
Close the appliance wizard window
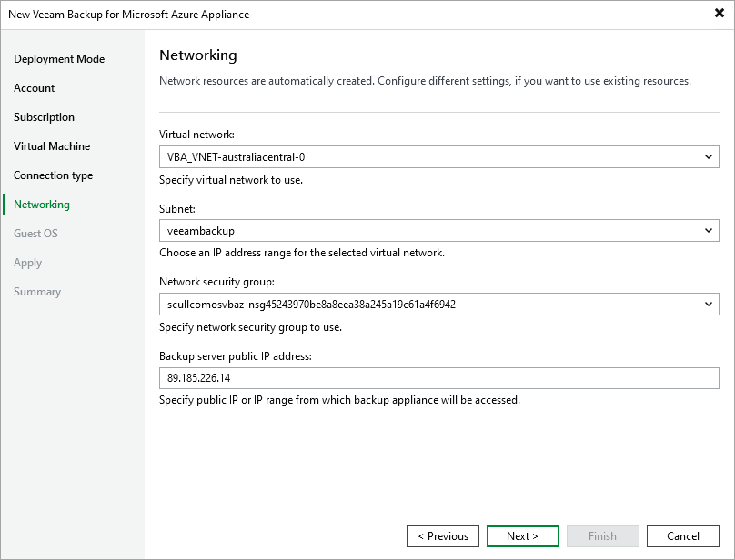[719, 13]
